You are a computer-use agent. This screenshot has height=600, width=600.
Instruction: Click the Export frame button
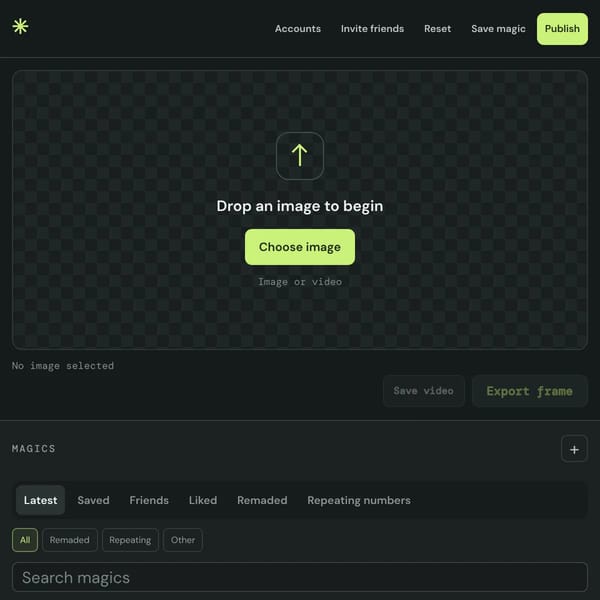pos(530,391)
